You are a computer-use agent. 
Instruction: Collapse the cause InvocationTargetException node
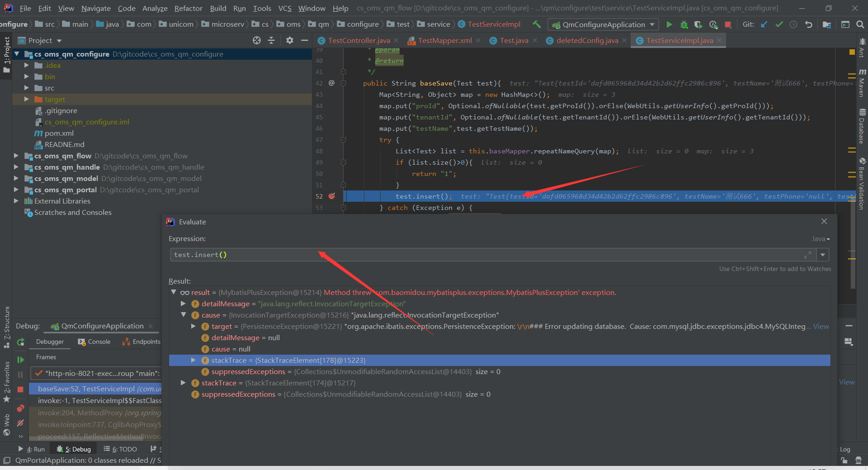[x=184, y=315]
